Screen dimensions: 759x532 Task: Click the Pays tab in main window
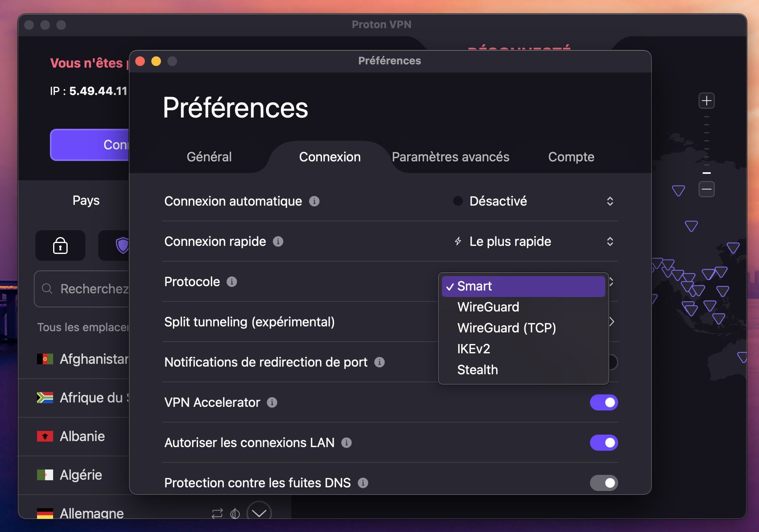(x=86, y=200)
